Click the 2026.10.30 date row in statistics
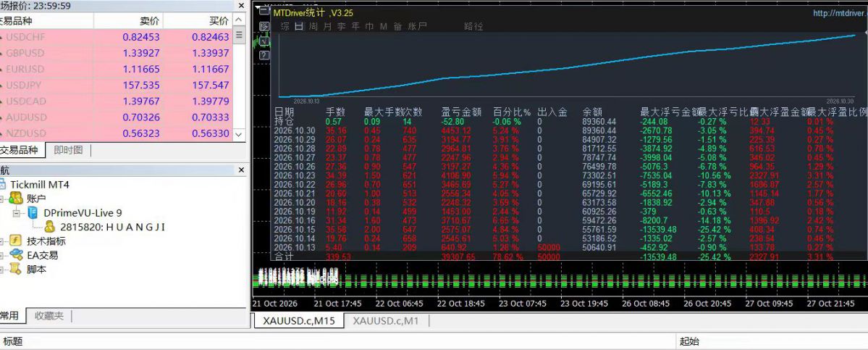The height and width of the screenshot is (350, 868). tap(295, 130)
